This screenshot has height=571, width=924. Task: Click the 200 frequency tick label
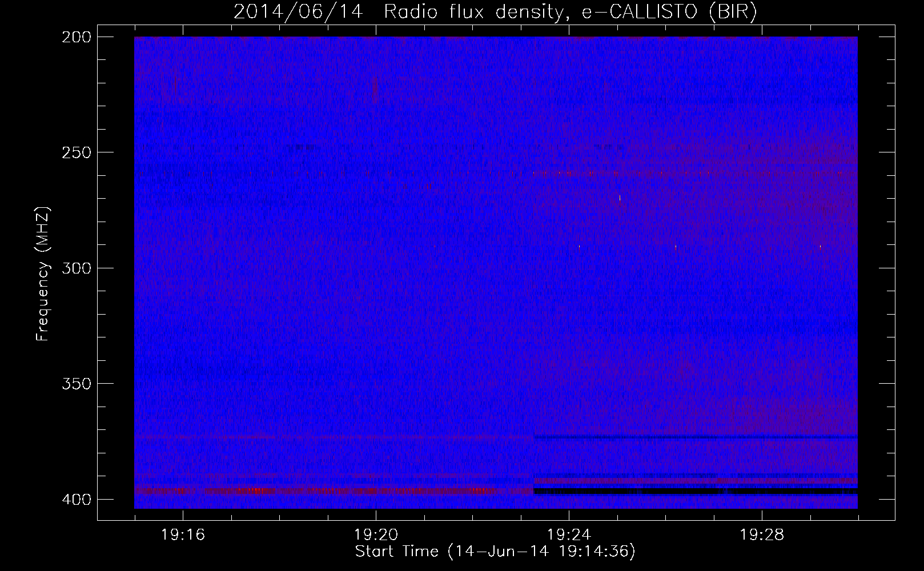pyautogui.click(x=77, y=37)
